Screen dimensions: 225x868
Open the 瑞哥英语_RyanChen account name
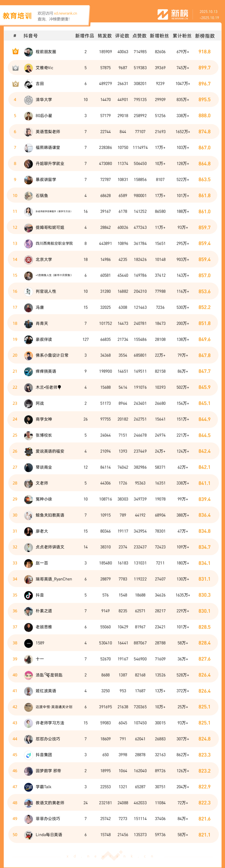tap(54, 579)
